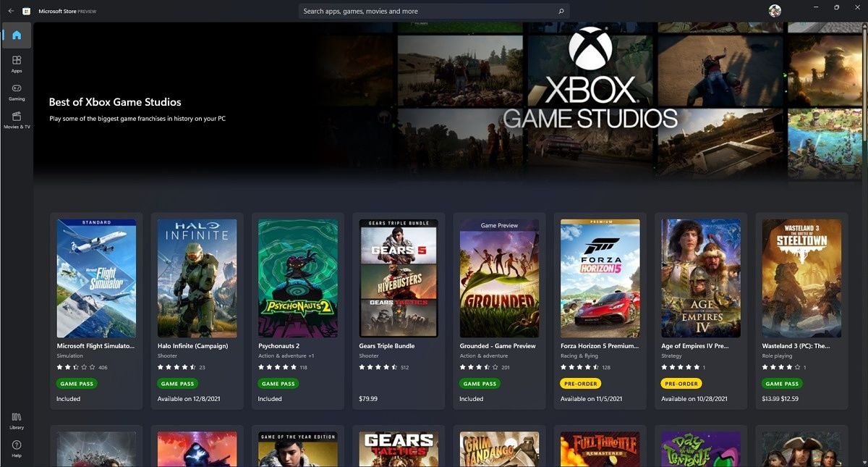868x467 pixels.
Task: Click the $79.99 price on Gears Triple Bundle
Action: click(x=369, y=399)
